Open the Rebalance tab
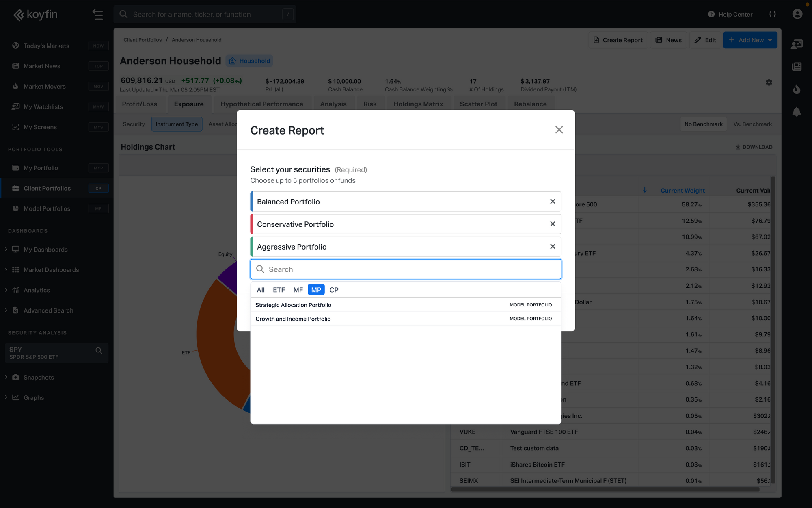812x508 pixels. coord(530,104)
